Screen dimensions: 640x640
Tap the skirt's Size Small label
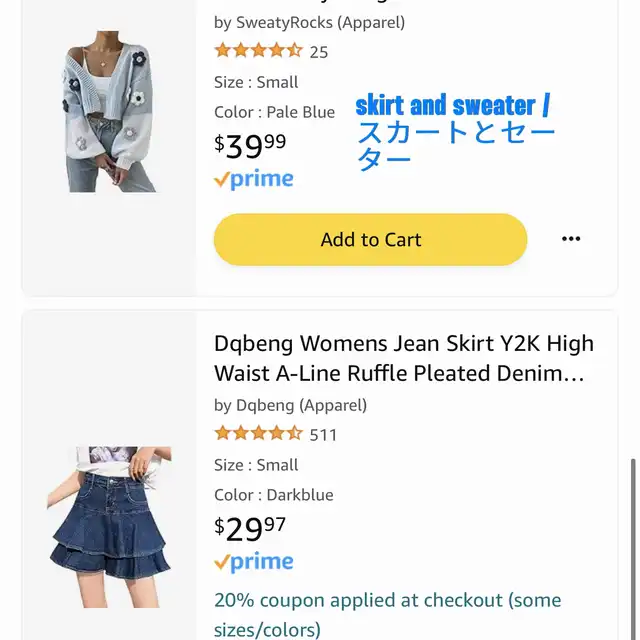[256, 465]
